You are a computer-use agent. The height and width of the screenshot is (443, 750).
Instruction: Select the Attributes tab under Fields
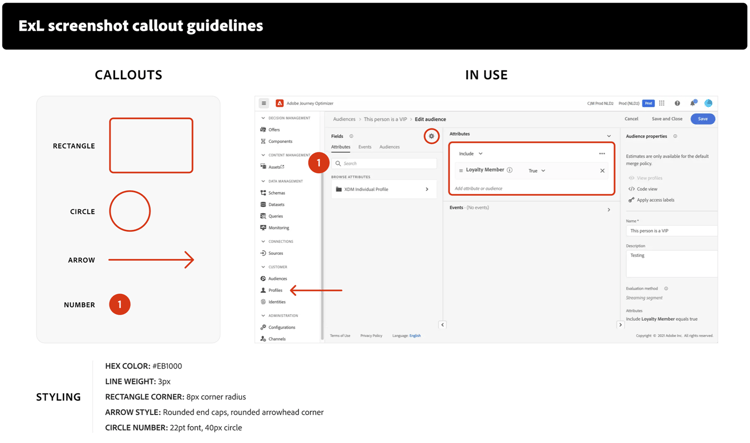click(341, 147)
